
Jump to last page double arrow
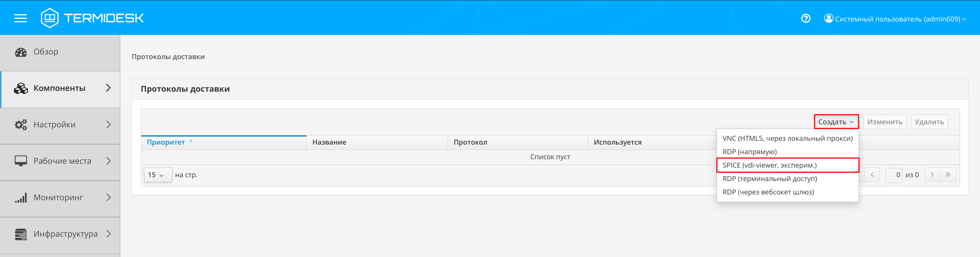click(948, 175)
